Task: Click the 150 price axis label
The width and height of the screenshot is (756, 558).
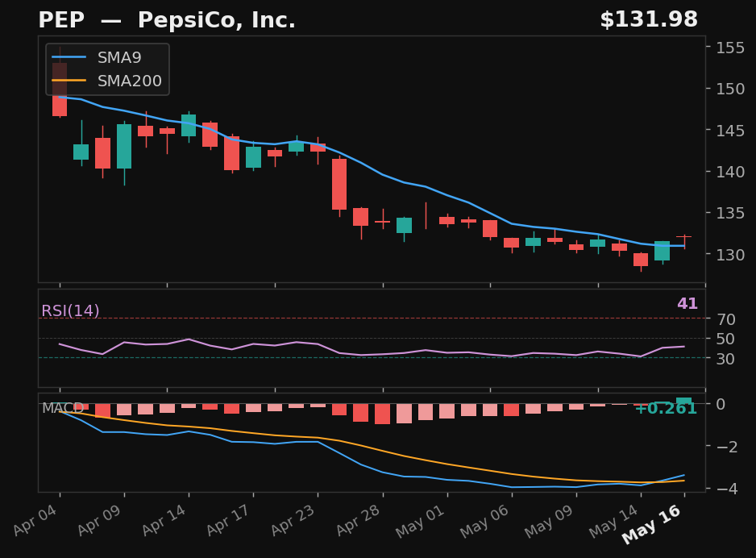Action: point(730,89)
